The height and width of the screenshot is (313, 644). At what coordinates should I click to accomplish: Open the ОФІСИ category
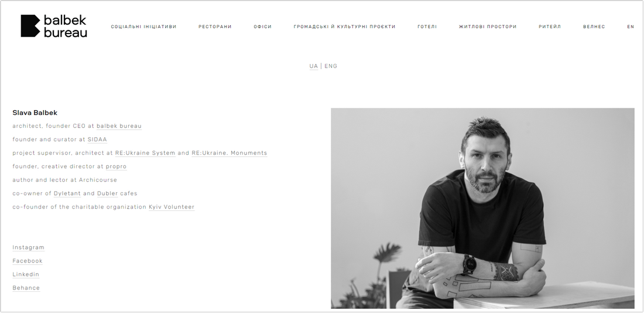coord(262,27)
